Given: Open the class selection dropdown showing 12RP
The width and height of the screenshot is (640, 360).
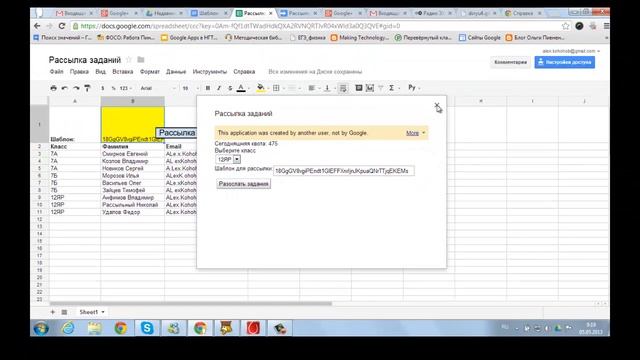Looking at the screenshot, I should [x=228, y=159].
